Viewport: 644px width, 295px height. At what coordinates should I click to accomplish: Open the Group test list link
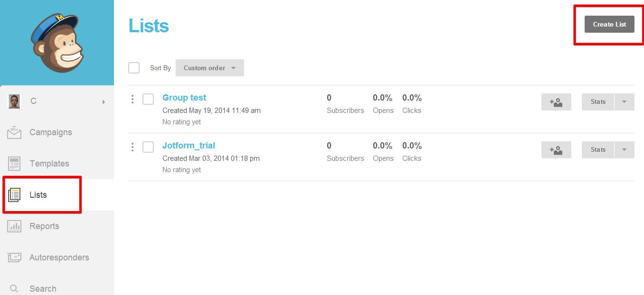point(184,98)
